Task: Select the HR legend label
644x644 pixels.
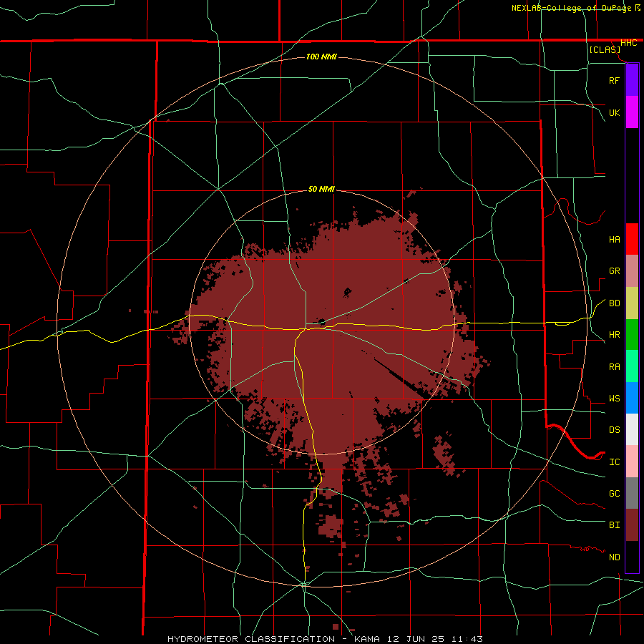Action: click(x=614, y=335)
